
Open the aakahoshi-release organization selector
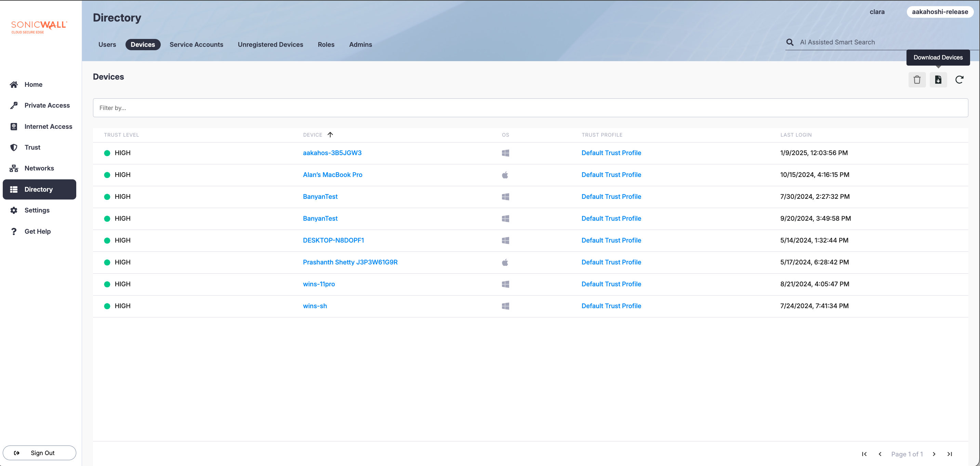point(940,12)
